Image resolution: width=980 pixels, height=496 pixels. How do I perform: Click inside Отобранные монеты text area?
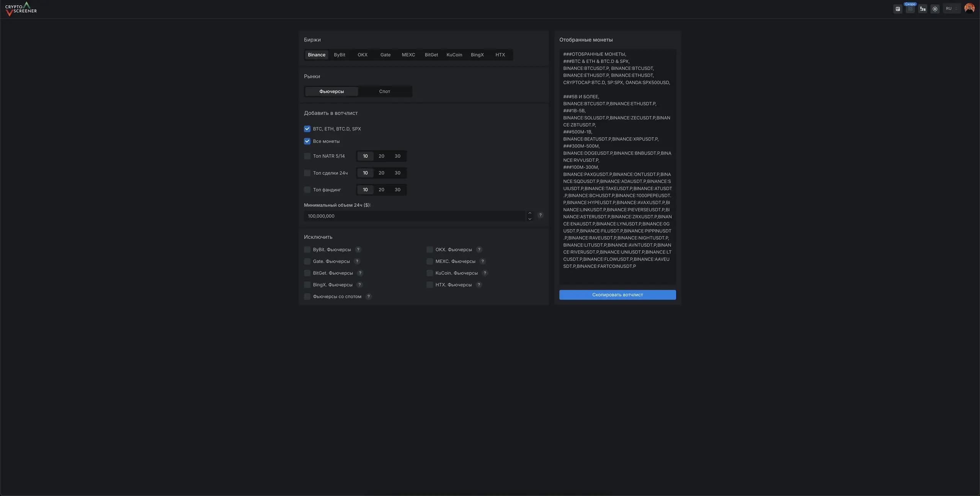tap(617, 167)
